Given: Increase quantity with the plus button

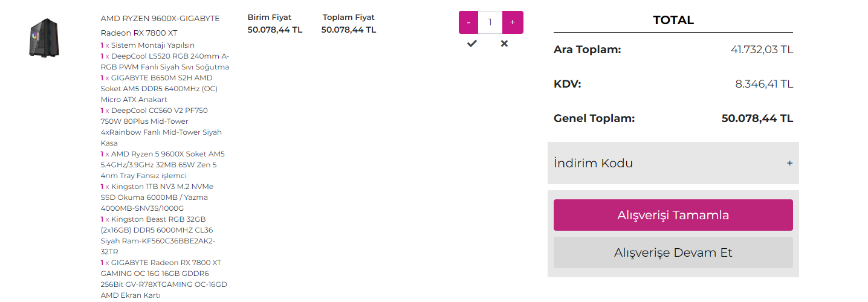Looking at the screenshot, I should click(513, 22).
